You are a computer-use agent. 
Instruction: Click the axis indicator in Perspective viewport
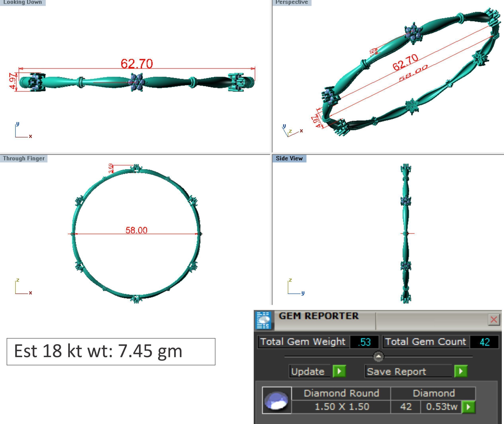point(292,131)
